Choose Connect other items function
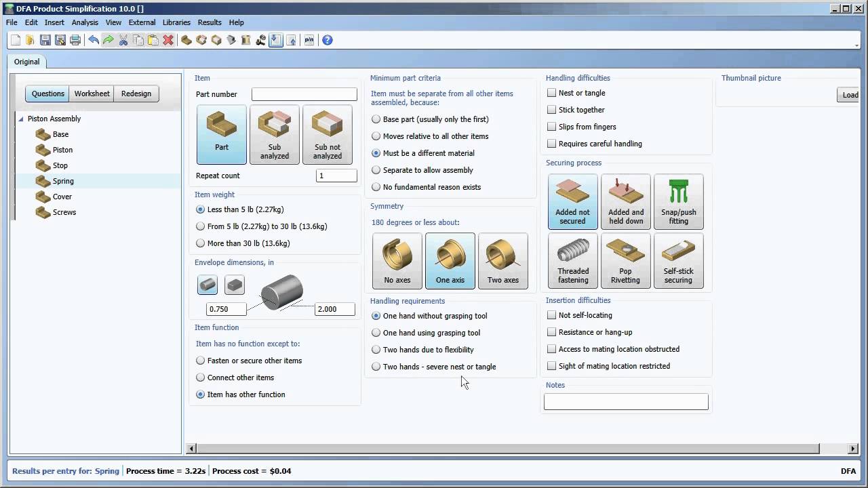This screenshot has height=488, width=868. pyautogui.click(x=235, y=378)
